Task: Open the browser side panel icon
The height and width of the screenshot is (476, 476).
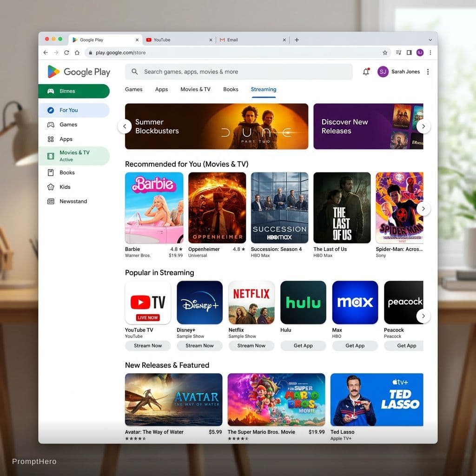Action: 409,53
